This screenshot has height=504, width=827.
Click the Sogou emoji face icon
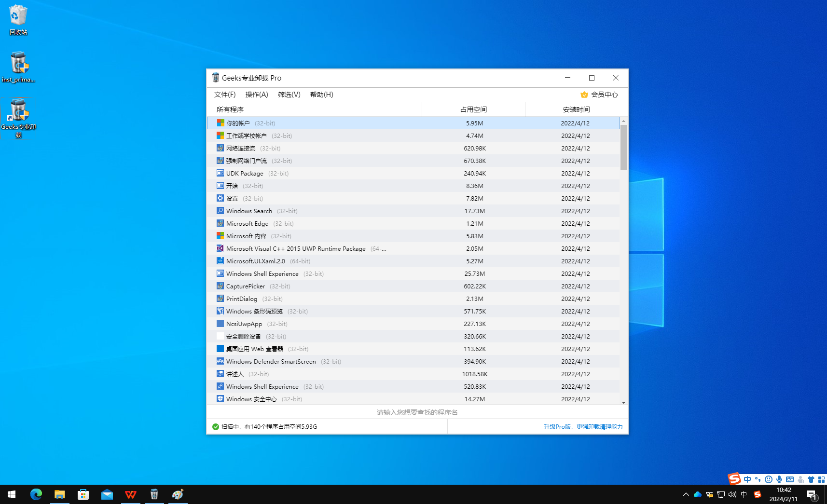(769, 479)
